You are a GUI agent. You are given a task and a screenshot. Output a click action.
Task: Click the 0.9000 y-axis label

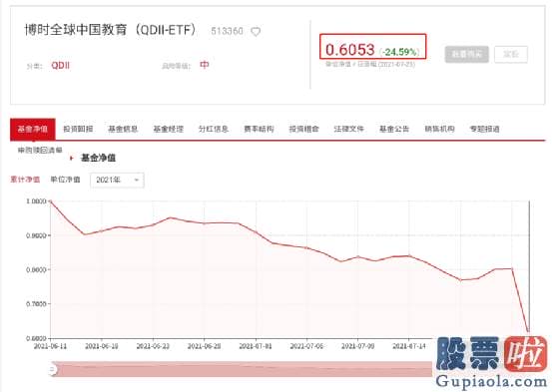[36, 235]
